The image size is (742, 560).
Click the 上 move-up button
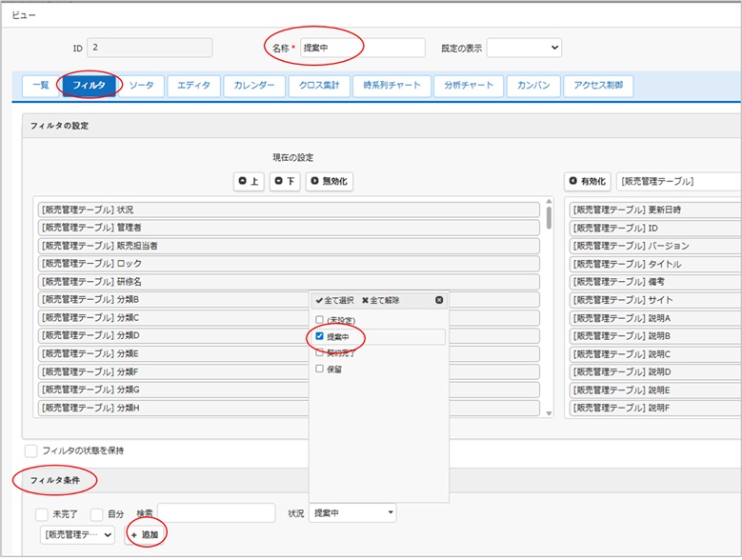point(249,181)
